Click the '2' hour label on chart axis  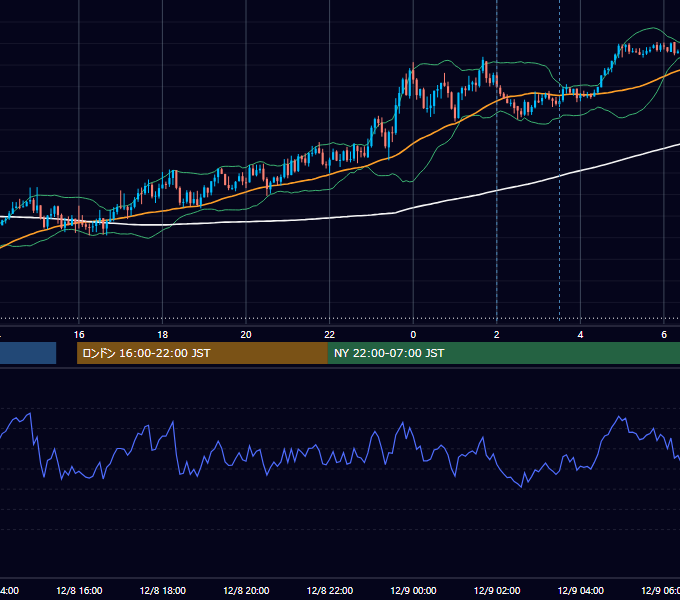click(x=497, y=335)
